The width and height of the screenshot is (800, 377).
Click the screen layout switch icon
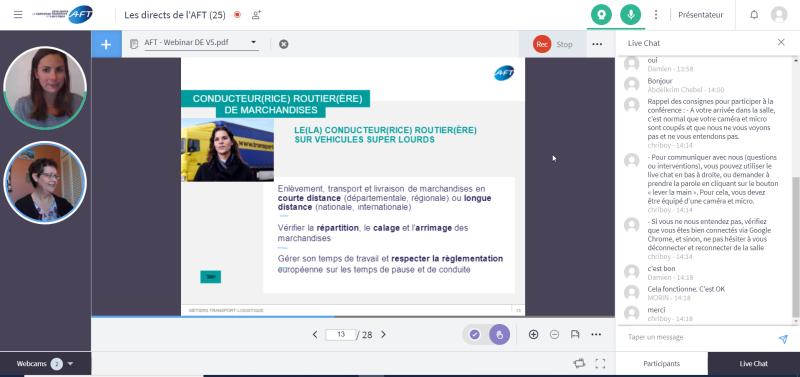(579, 363)
